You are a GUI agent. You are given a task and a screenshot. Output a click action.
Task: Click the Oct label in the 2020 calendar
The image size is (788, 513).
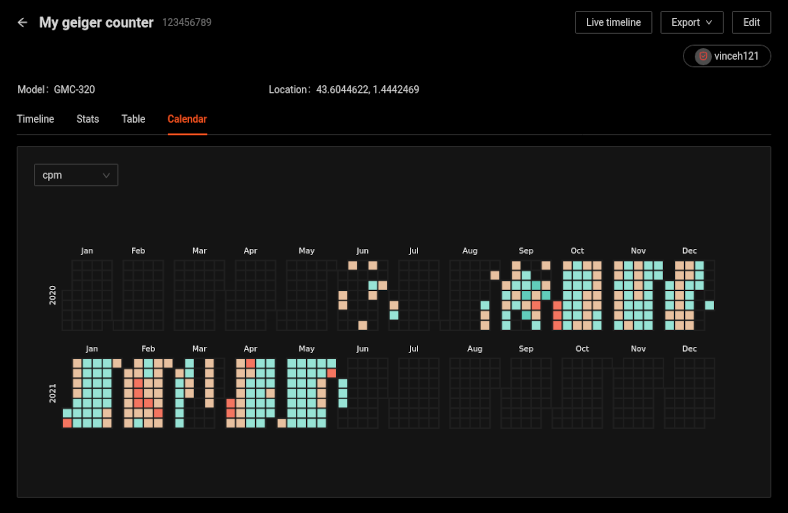pos(577,251)
